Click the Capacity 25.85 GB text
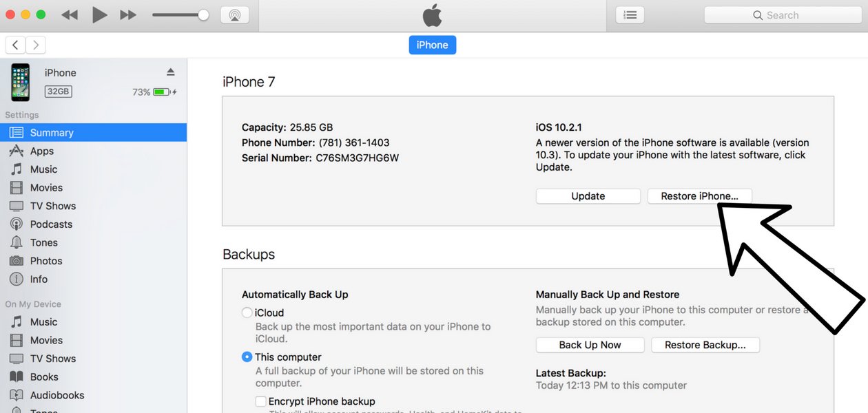Image resolution: width=868 pixels, height=413 pixels. click(x=287, y=127)
